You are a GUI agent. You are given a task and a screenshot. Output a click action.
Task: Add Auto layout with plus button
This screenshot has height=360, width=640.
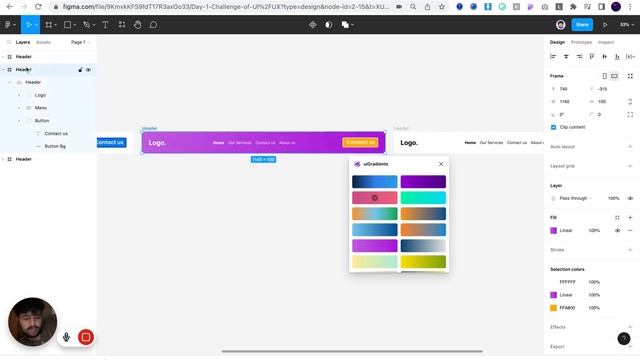coord(630,147)
